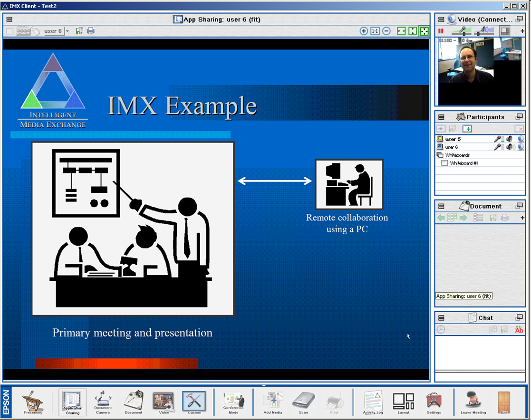Zoom in on the shared application view

364,31
